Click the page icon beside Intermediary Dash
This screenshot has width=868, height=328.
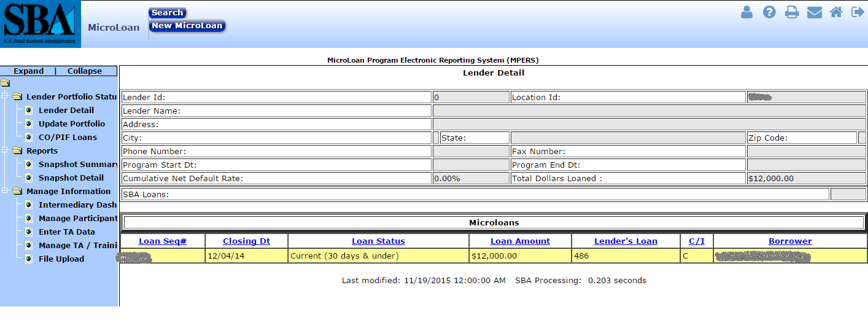[28, 205]
